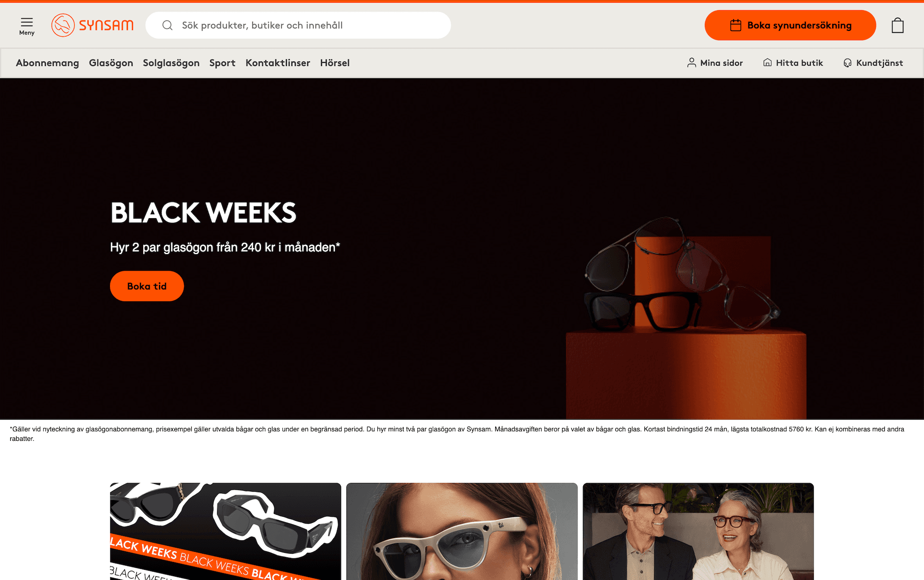The width and height of the screenshot is (924, 580).
Task: Click the person icon for Mina sidor
Action: tap(692, 63)
